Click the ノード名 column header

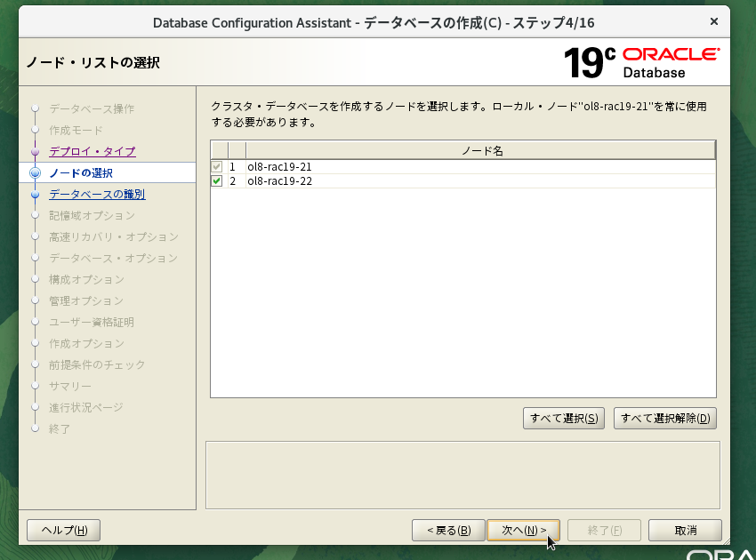(x=480, y=151)
